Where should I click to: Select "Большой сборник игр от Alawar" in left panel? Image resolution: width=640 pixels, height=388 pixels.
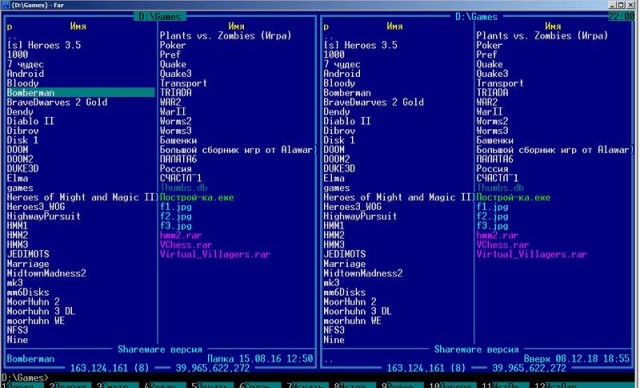[236, 150]
